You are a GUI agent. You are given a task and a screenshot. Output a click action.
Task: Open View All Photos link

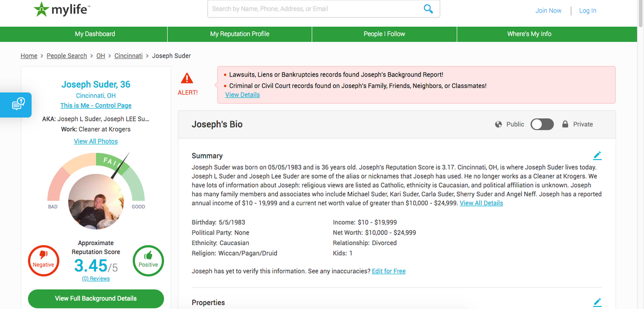pyautogui.click(x=96, y=141)
